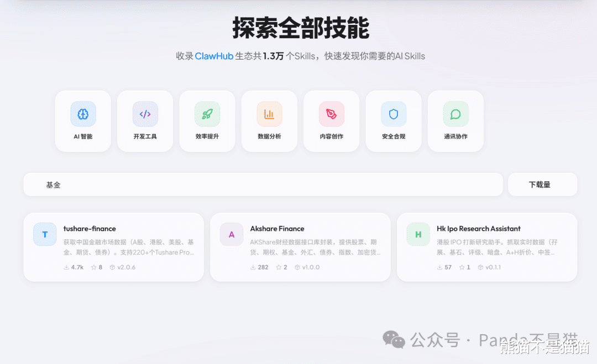Viewport: 597px width, 364px height.
Task: Open the 数据分析 bar chart icon
Action: coord(269,114)
